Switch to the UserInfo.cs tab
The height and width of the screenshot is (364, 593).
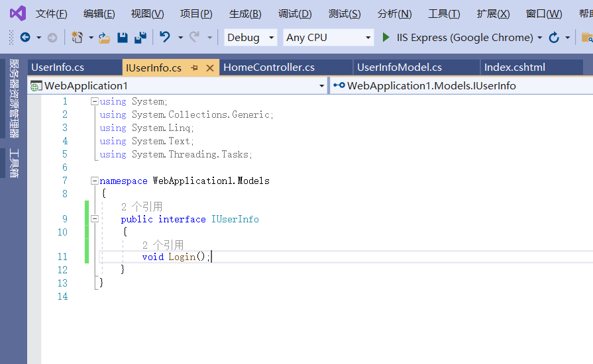[74, 68]
